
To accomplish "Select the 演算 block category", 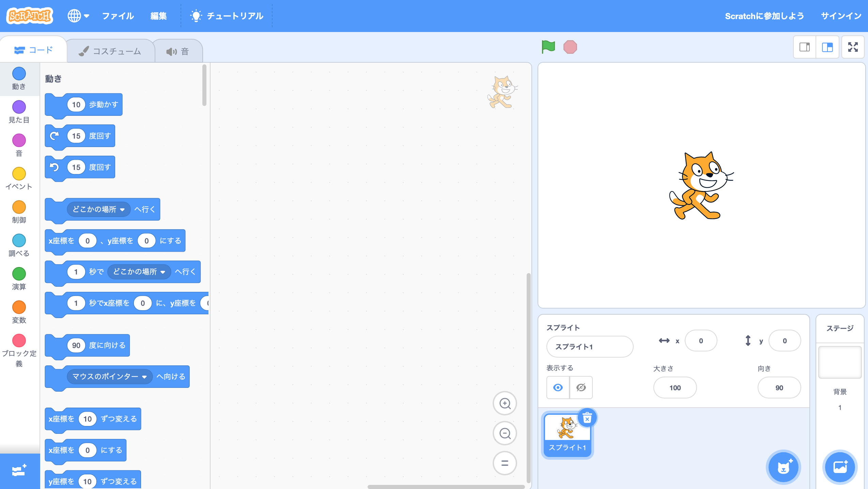I will pyautogui.click(x=19, y=279).
